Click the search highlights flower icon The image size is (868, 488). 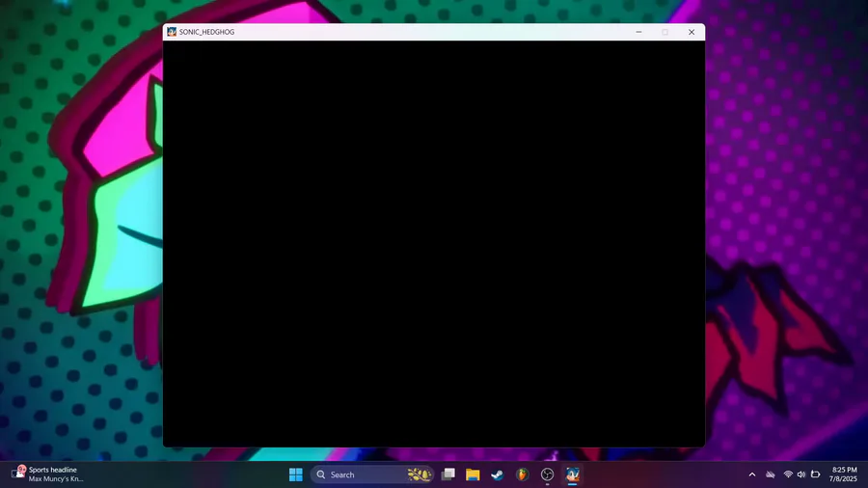point(420,474)
